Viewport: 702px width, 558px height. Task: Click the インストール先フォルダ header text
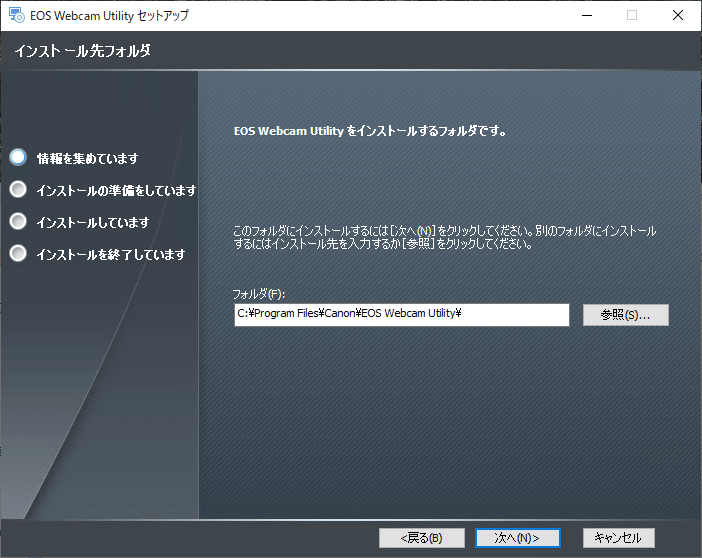click(82, 51)
